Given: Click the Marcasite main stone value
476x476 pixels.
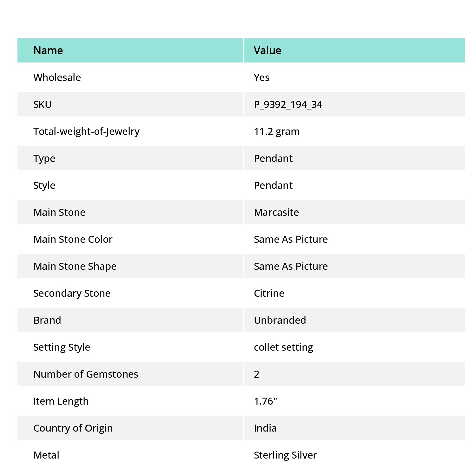Looking at the screenshot, I should [x=276, y=212].
